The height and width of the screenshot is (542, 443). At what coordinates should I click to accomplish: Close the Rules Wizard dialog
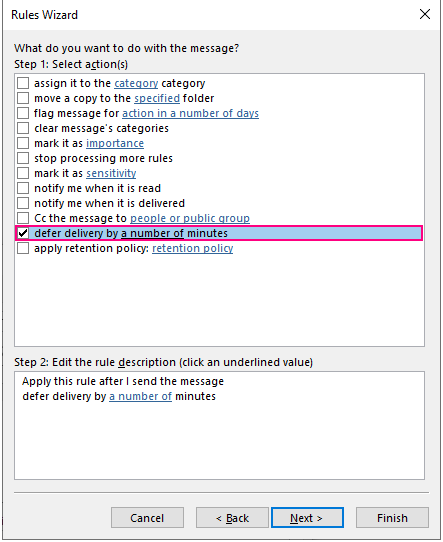(x=425, y=14)
